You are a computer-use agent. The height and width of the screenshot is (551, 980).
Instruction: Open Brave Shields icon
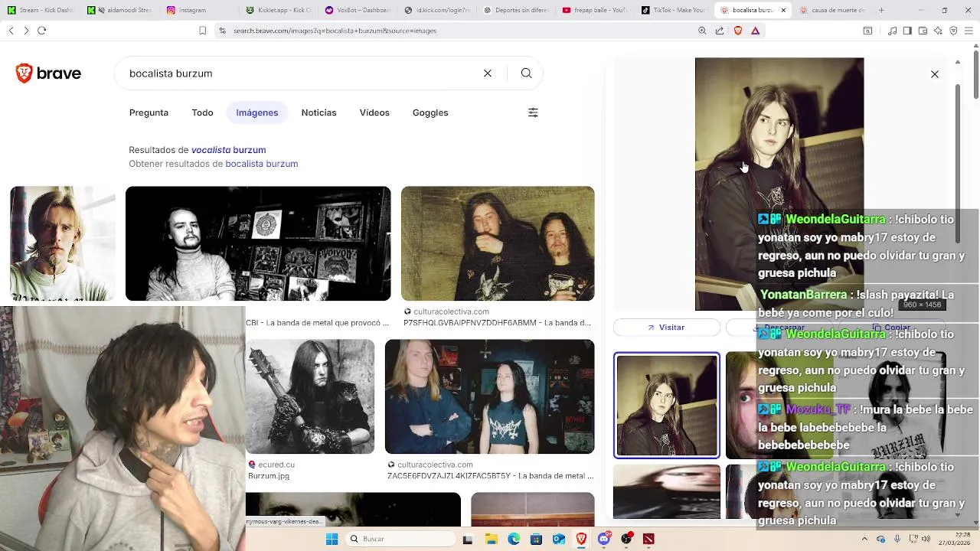(x=738, y=31)
